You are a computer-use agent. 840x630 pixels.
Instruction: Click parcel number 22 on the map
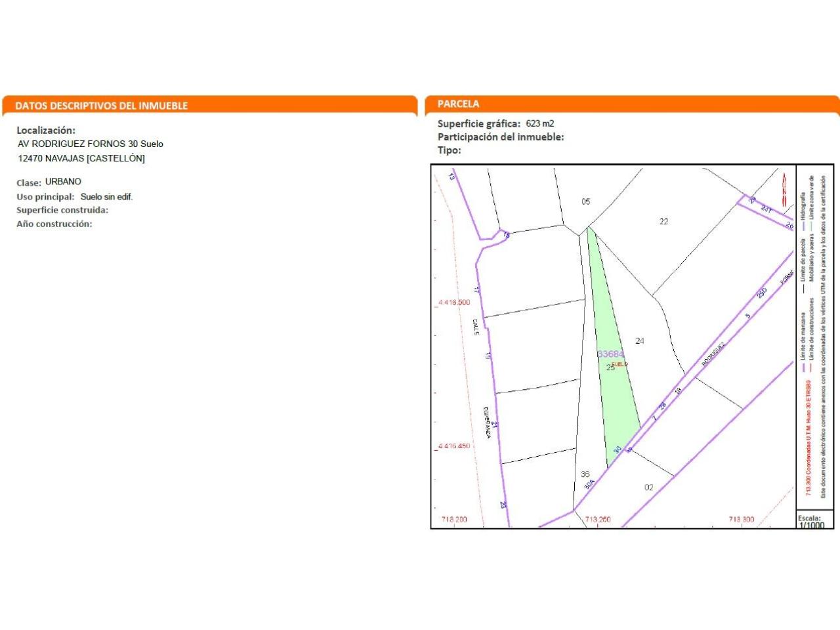[663, 221]
